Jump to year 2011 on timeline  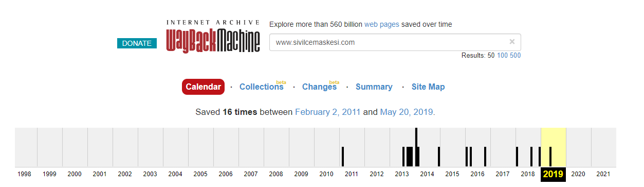pyautogui.click(x=352, y=174)
